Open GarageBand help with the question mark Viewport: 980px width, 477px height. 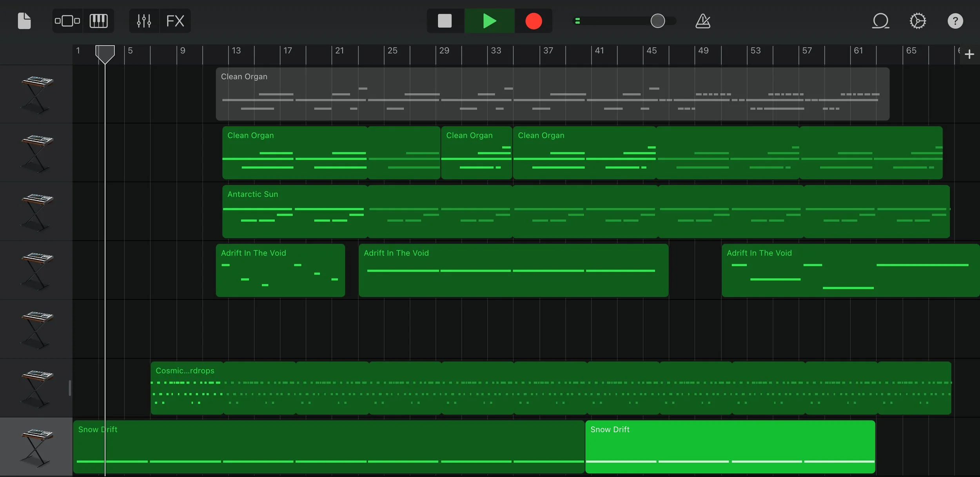955,21
